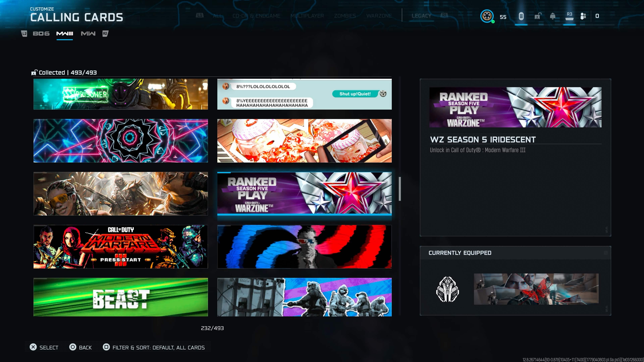Click the cross Select button icon

tap(33, 347)
